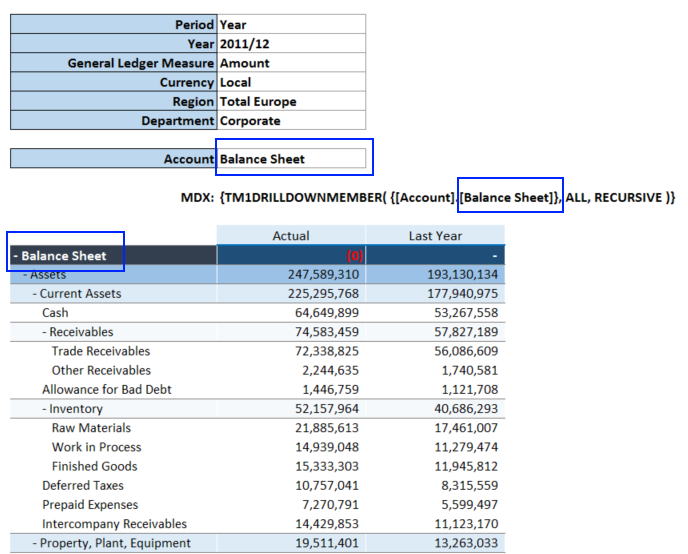Click the Last Year column header
Viewport: 688px width, 554px height.
coord(435,236)
